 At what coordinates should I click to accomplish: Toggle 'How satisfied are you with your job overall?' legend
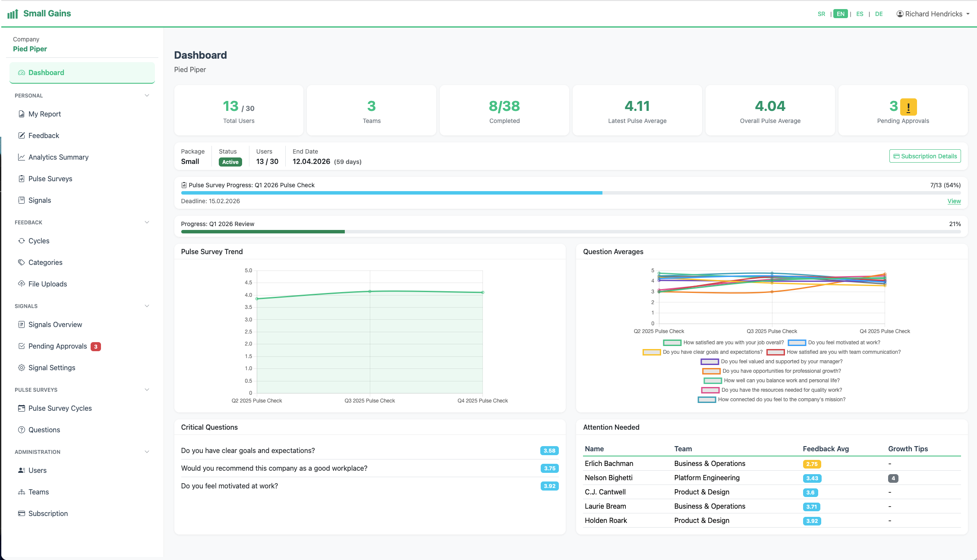(723, 343)
